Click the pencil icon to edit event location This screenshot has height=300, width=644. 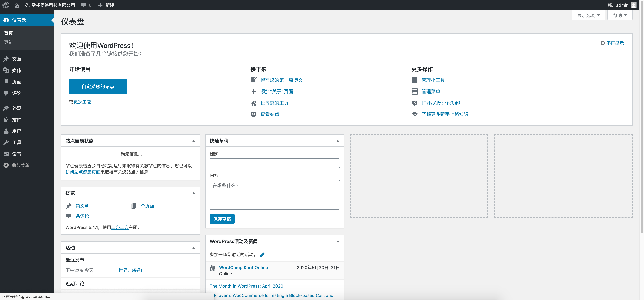pos(262,255)
